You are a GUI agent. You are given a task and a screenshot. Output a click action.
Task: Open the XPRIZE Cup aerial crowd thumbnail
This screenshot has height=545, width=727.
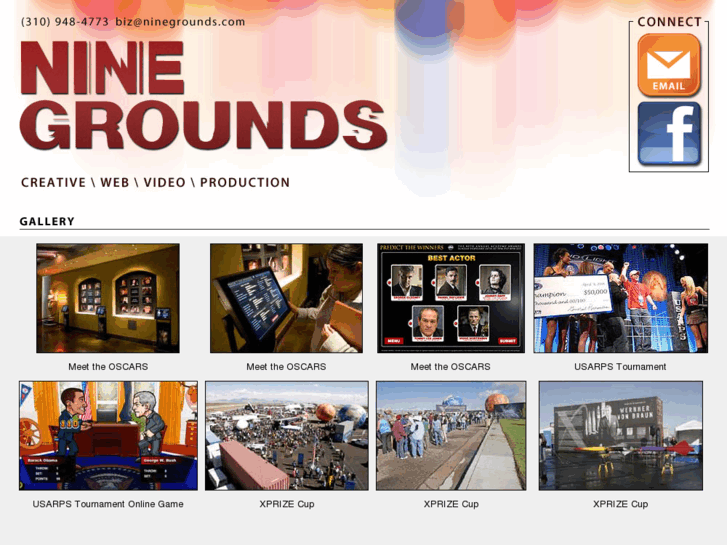(x=287, y=436)
